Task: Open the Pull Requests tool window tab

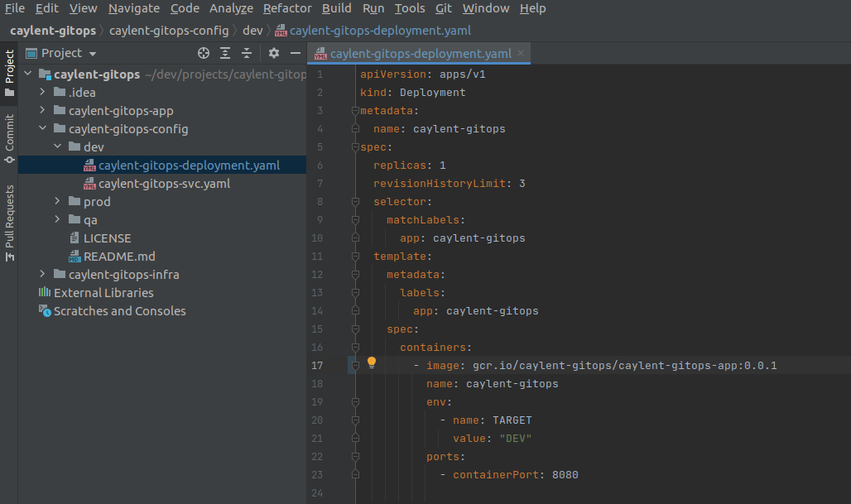Action: point(9,223)
